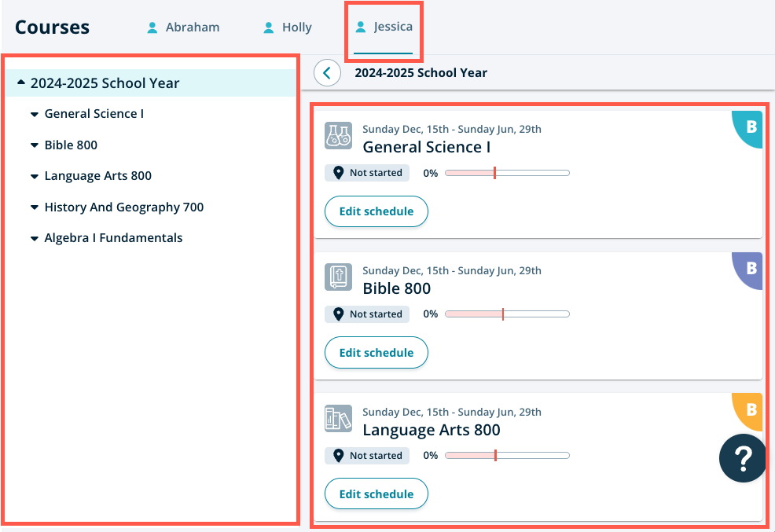Switch to Abraham student tab

click(183, 28)
